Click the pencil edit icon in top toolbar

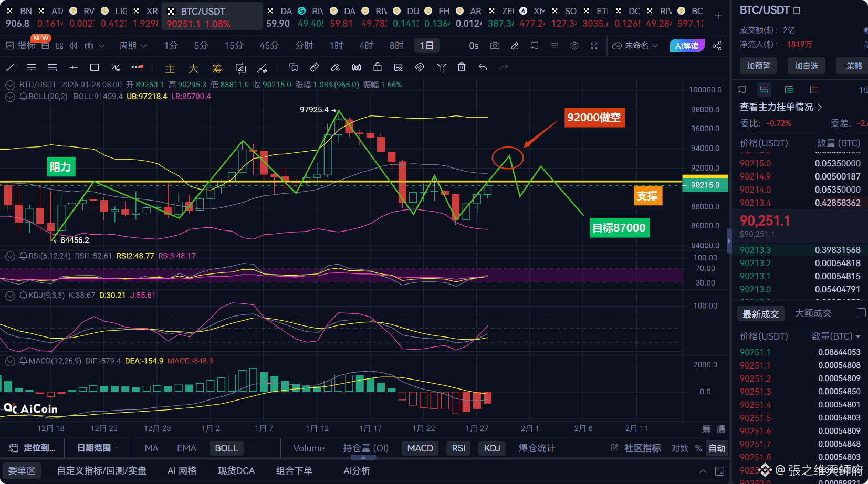point(515,46)
